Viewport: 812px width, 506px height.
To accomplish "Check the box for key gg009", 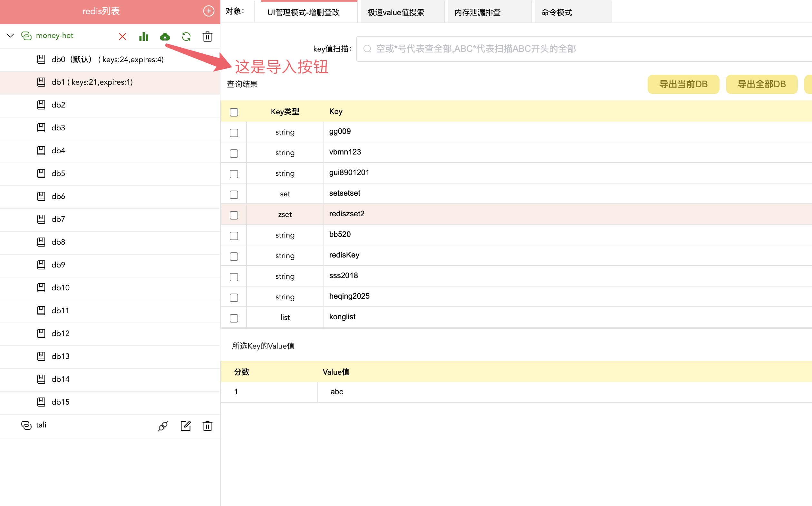I will (234, 133).
